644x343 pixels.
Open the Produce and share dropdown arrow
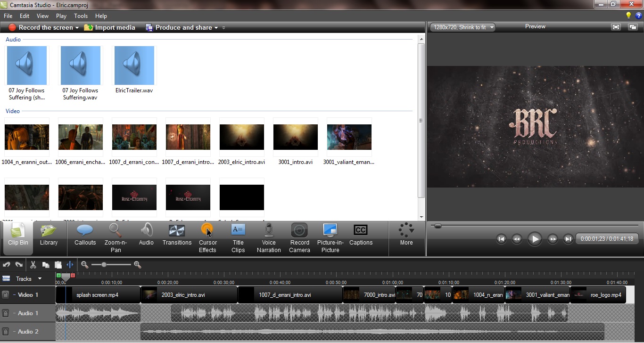pos(216,28)
